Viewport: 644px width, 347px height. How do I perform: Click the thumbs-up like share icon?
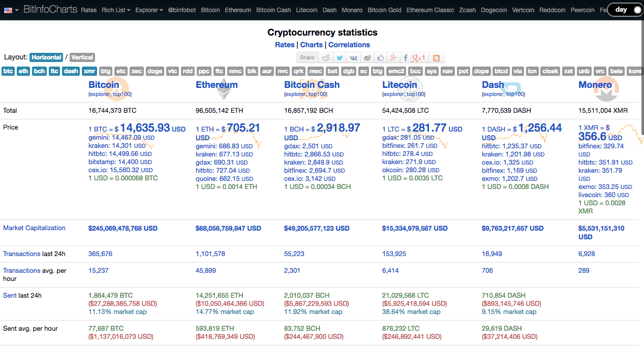click(x=381, y=58)
